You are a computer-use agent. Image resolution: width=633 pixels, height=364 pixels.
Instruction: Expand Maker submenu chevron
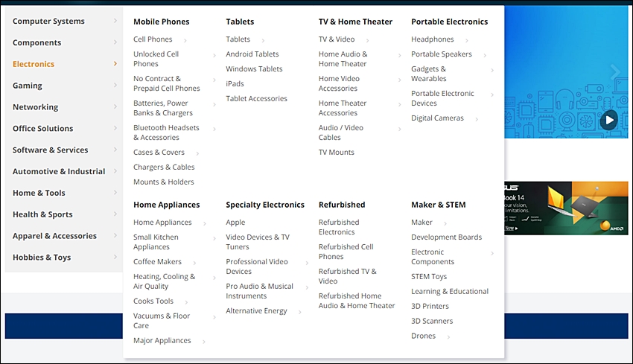point(445,223)
